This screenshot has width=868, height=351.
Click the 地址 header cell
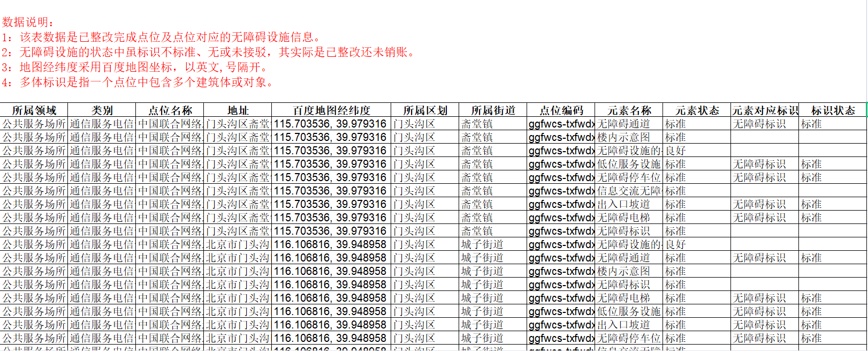point(238,110)
